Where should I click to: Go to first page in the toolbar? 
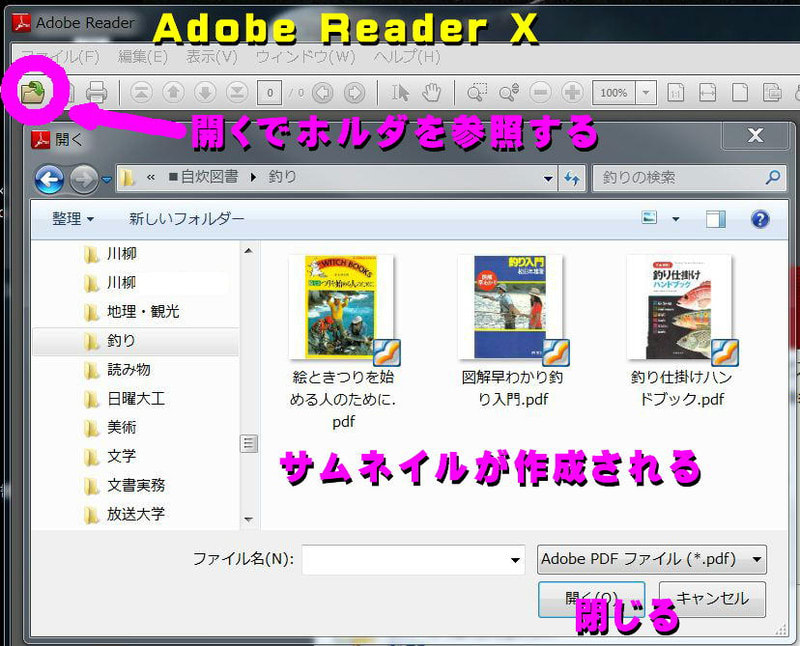(x=141, y=92)
